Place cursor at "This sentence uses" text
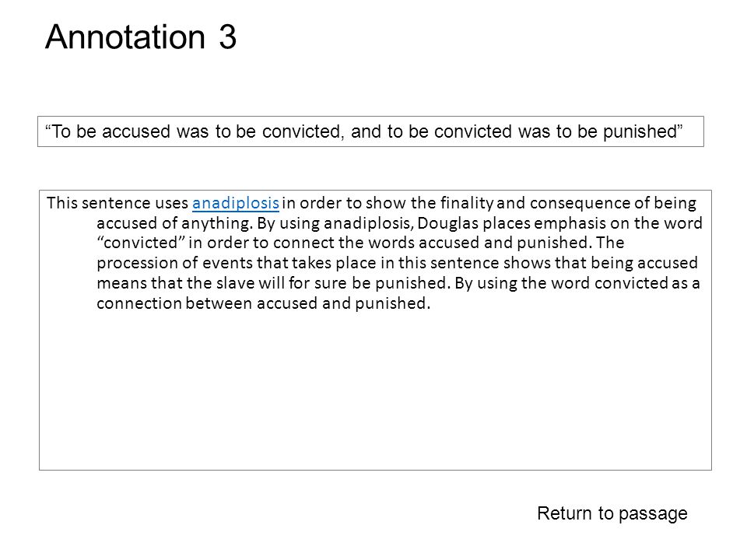This screenshot has height=560, width=747. click(x=117, y=203)
